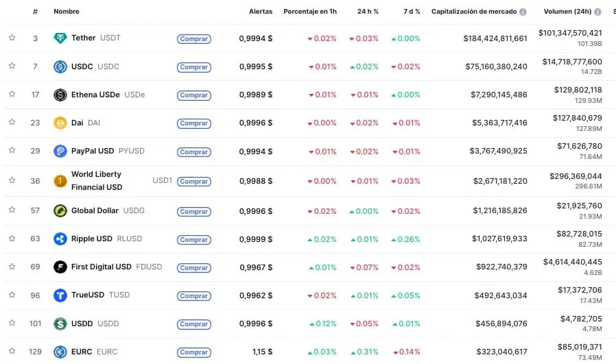This screenshot has height=364, width=616.
Task: Open the First Digital USD link
Action: (x=102, y=267)
